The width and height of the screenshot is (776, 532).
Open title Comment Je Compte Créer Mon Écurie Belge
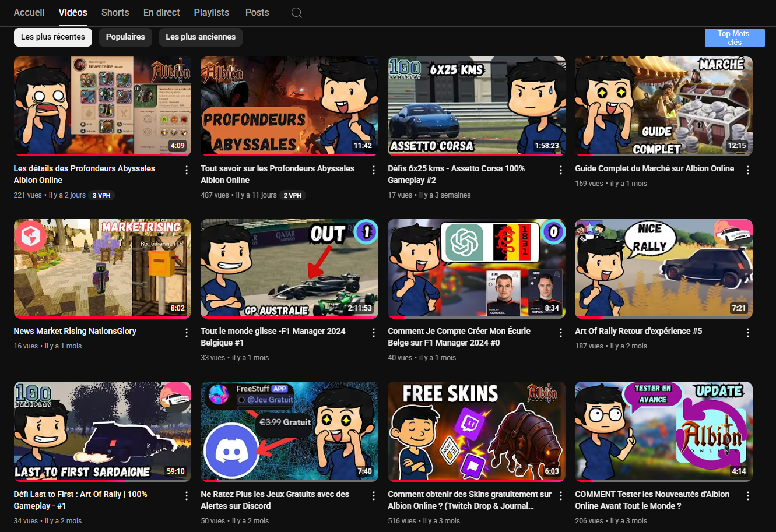(459, 337)
